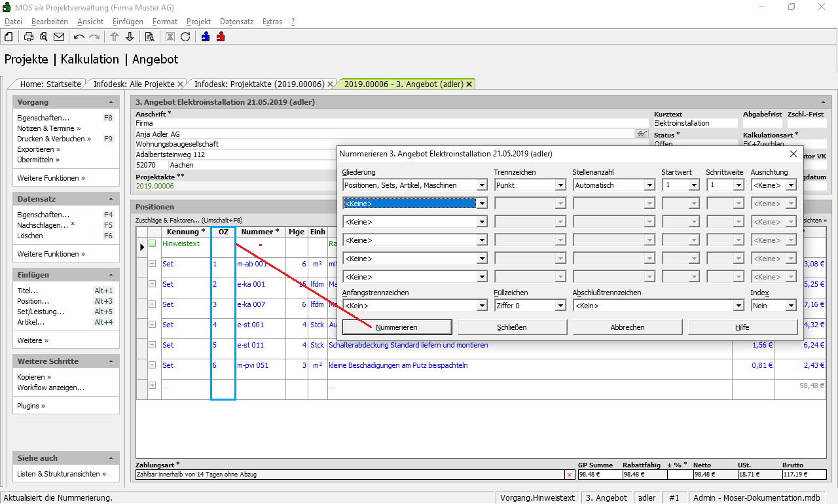Click the envelope e-mail toolbar icon
Image resolution: width=838 pixels, height=504 pixels.
pos(59,37)
